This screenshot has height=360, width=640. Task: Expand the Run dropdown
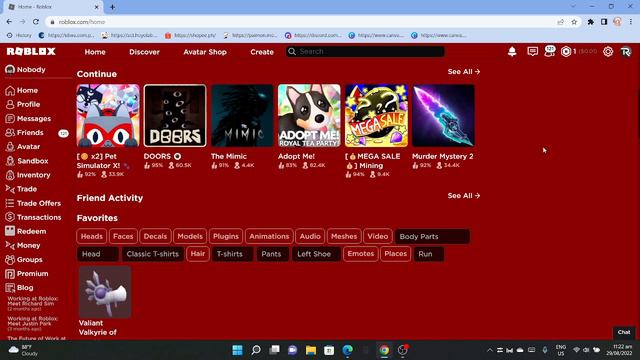click(x=429, y=254)
